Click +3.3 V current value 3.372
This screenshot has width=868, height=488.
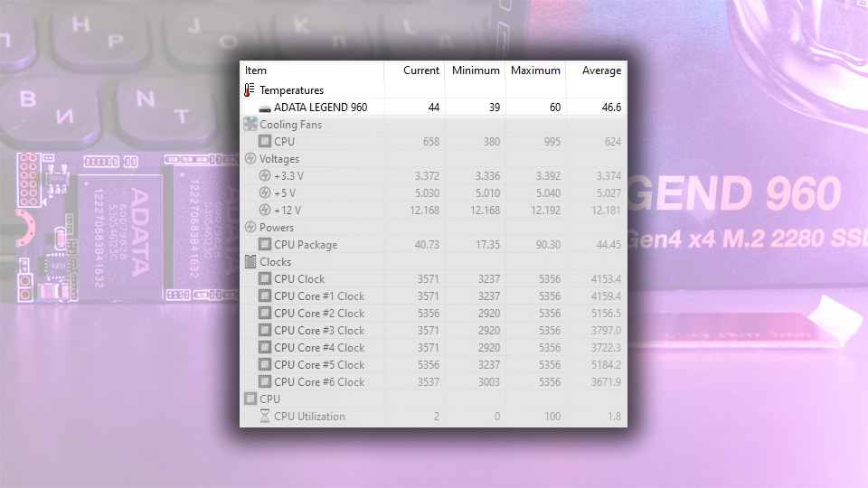click(428, 176)
